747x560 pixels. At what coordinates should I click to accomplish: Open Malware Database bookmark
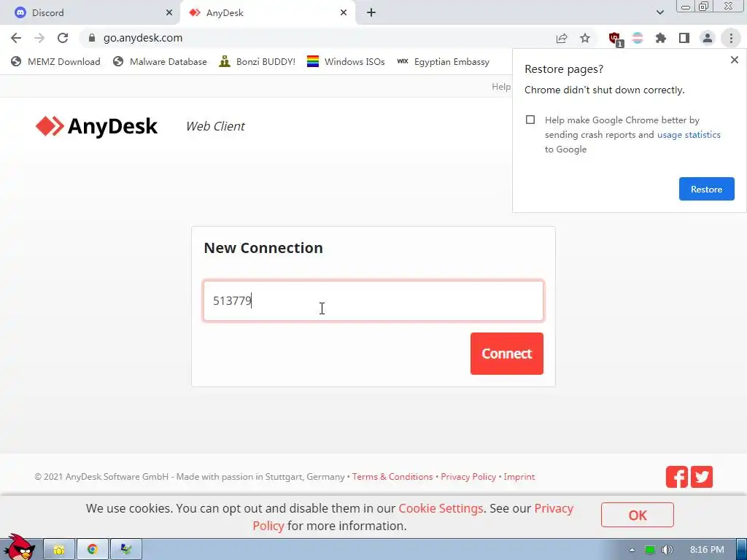[x=160, y=61]
